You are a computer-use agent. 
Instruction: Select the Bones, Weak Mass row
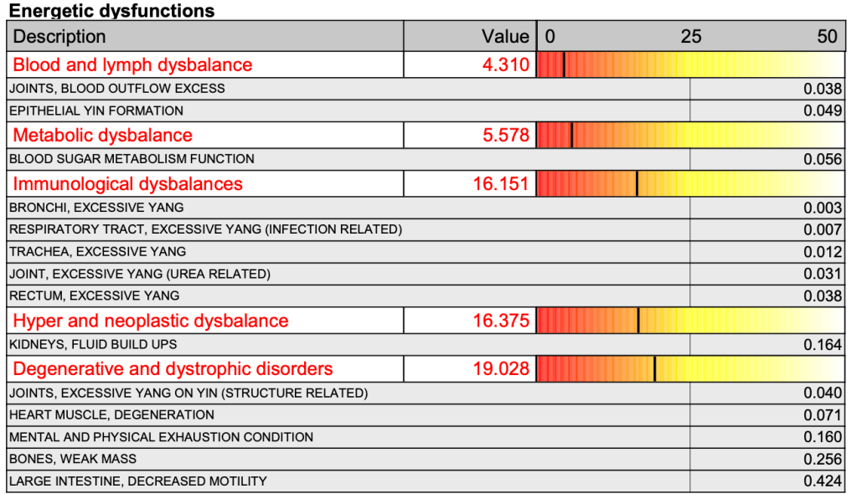[x=73, y=458]
